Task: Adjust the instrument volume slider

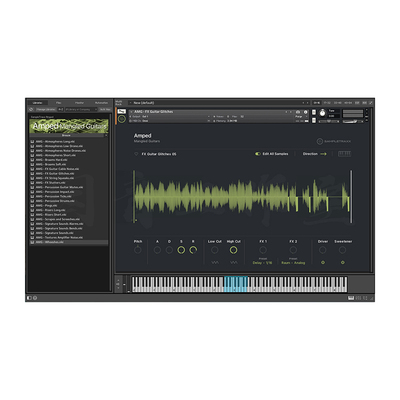Action: [x=353, y=122]
